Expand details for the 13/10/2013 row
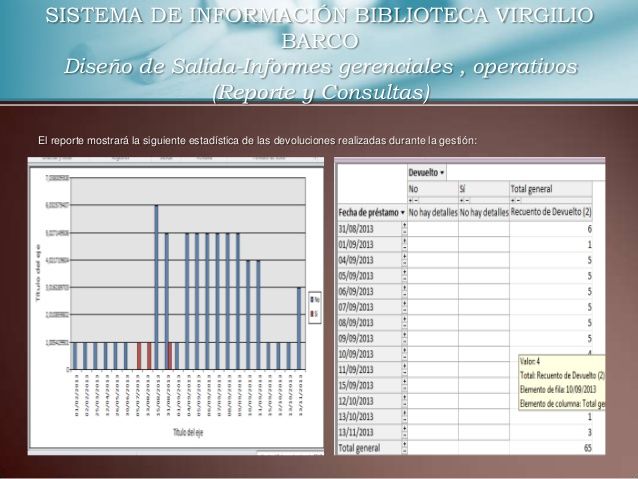Image resolution: width=638 pixels, height=479 pixels. 404,413
